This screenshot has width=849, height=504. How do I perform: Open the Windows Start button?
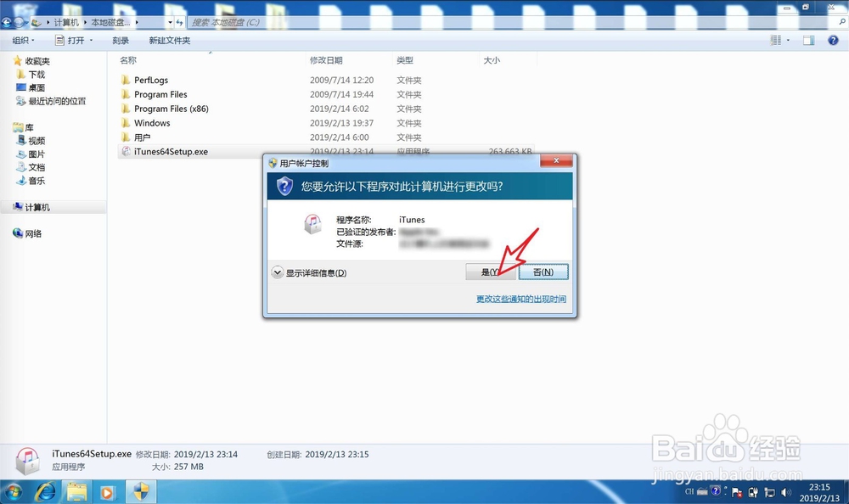pyautogui.click(x=13, y=491)
